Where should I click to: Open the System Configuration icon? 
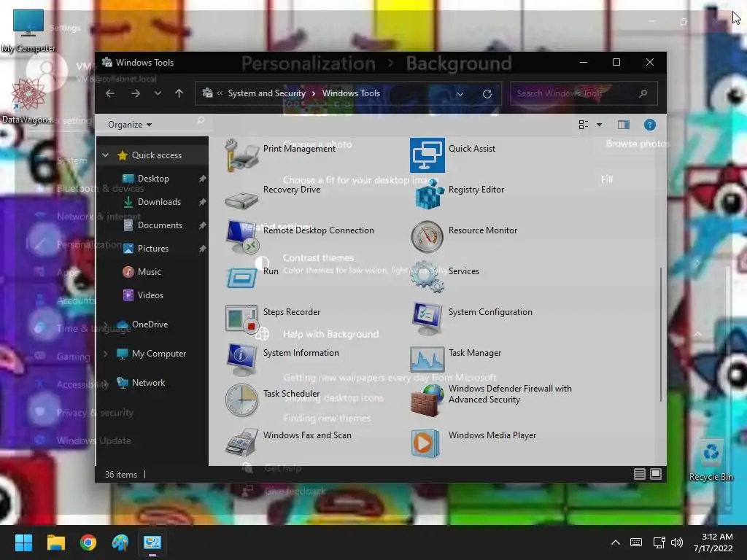tap(427, 318)
